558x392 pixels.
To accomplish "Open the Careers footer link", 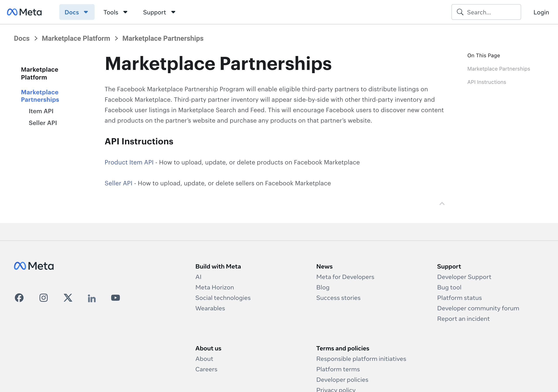I will point(206,369).
